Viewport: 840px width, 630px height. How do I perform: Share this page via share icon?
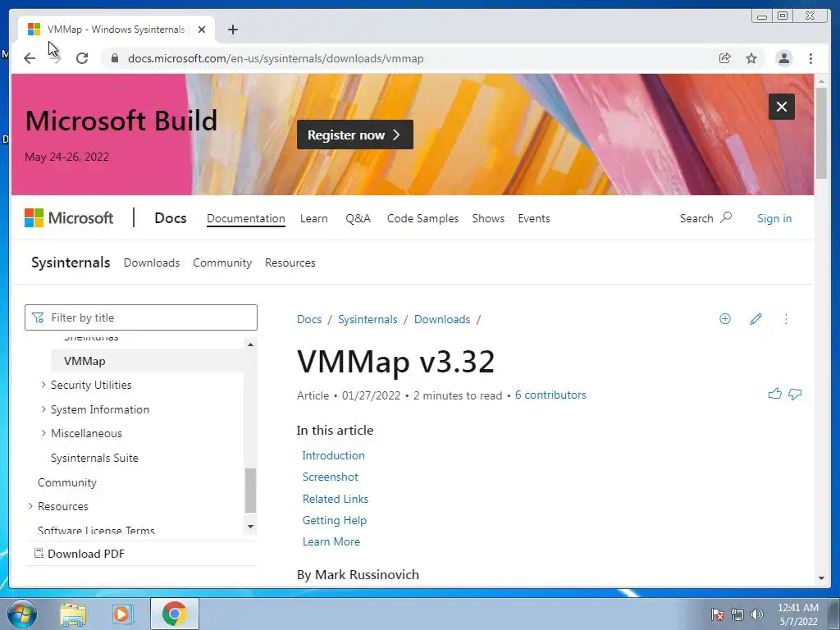[x=725, y=58]
